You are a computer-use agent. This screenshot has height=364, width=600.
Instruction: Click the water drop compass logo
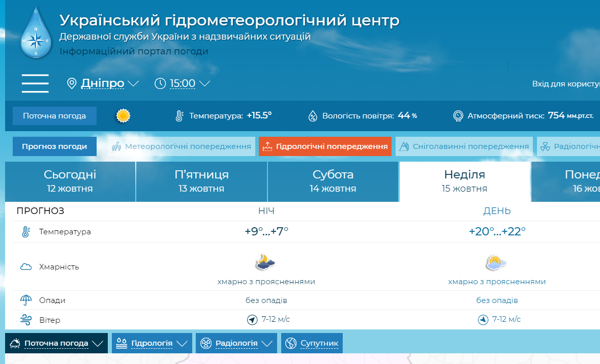pos(36,33)
